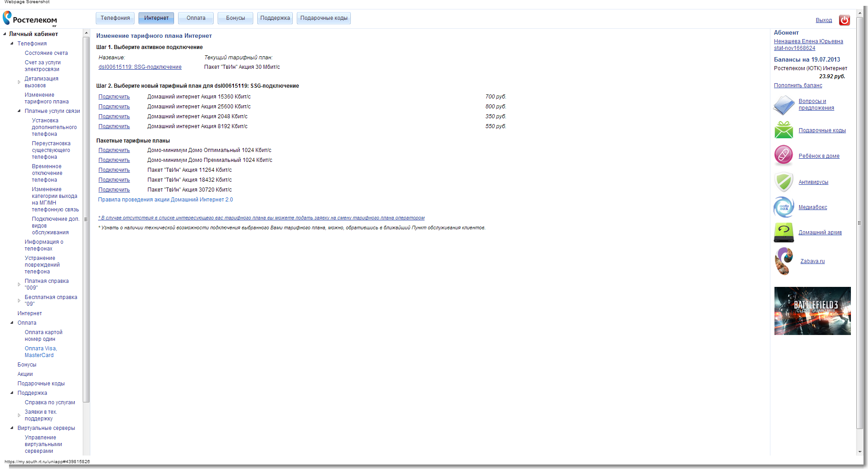868x469 pixels.
Task: Open the Домашний Интернет 2.0 promotion rules
Action: pos(166,200)
